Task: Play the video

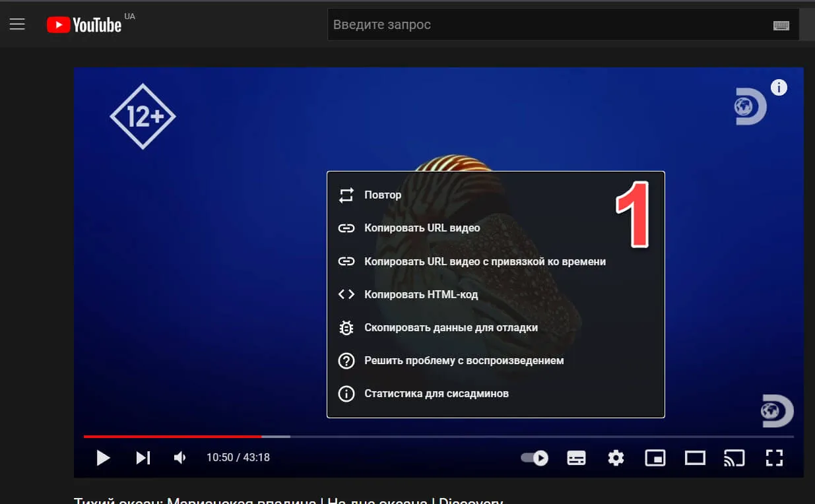Action: click(x=103, y=458)
